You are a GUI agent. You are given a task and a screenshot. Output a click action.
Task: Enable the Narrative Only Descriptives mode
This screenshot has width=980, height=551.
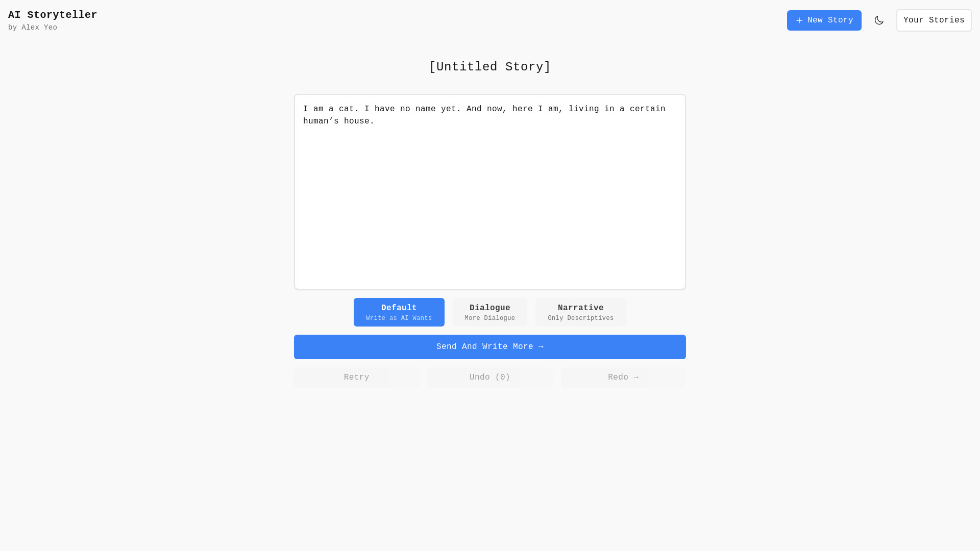click(581, 312)
